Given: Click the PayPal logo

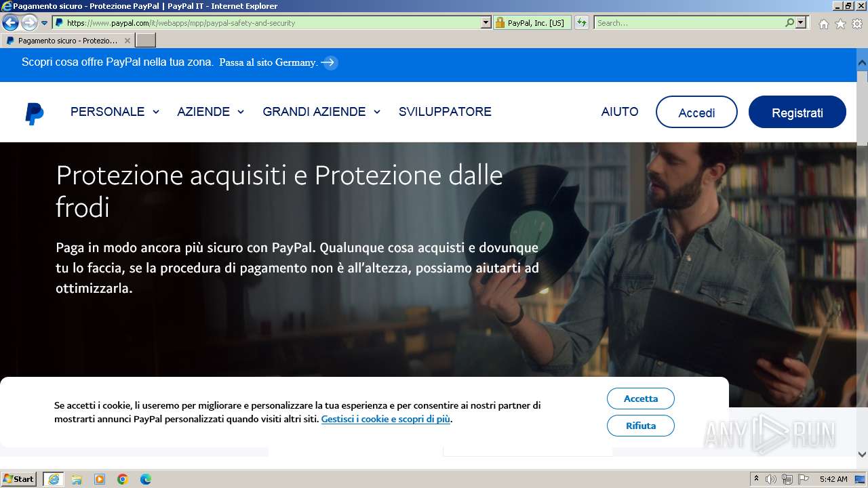Looking at the screenshot, I should [35, 114].
